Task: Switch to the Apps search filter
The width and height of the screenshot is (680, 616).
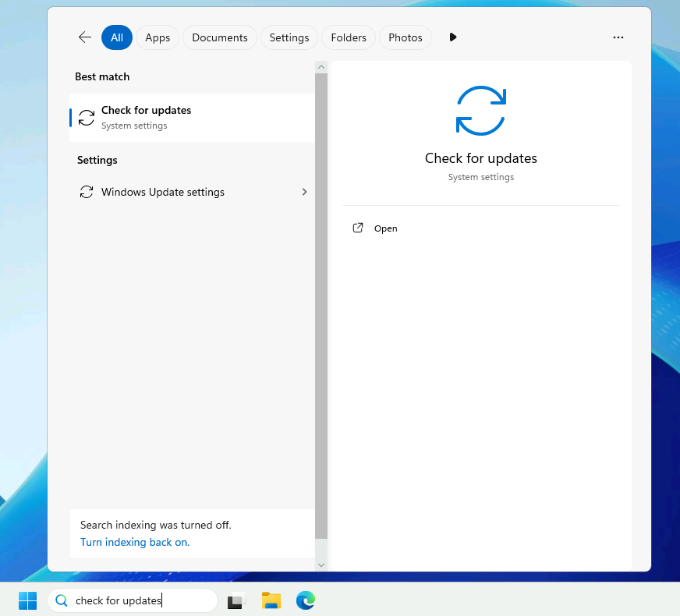Action: pyautogui.click(x=158, y=37)
